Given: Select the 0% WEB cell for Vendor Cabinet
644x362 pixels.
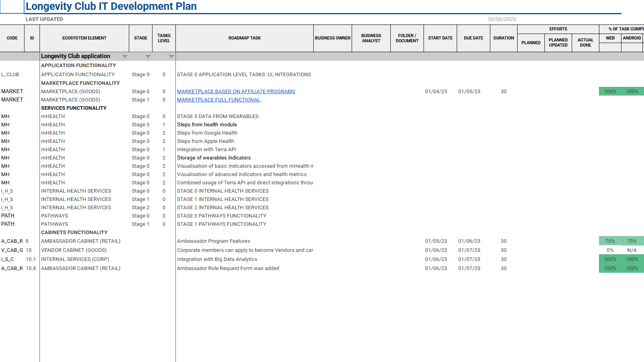Looking at the screenshot, I should pyautogui.click(x=610, y=250).
